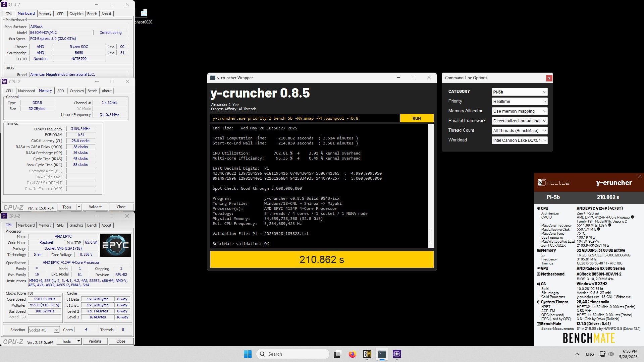Click Validate in CPU-Z CPU window
The height and width of the screenshot is (362, 644).
(95, 341)
